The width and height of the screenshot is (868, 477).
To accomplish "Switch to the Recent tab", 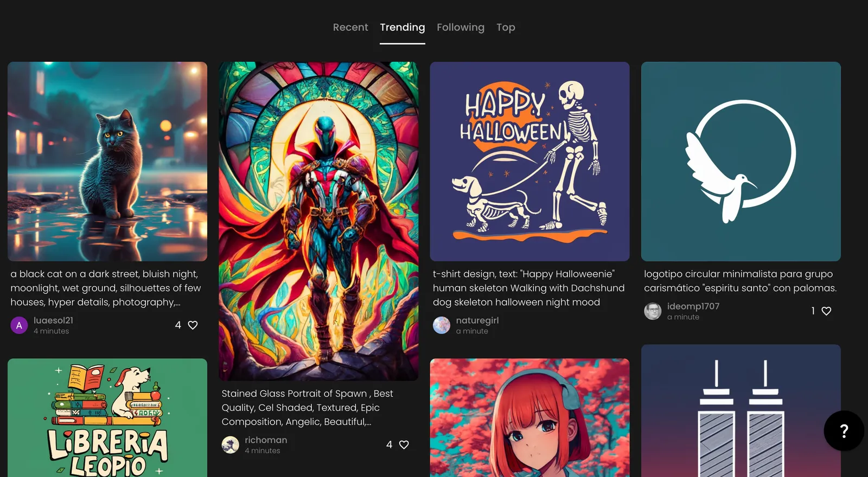I will click(350, 27).
